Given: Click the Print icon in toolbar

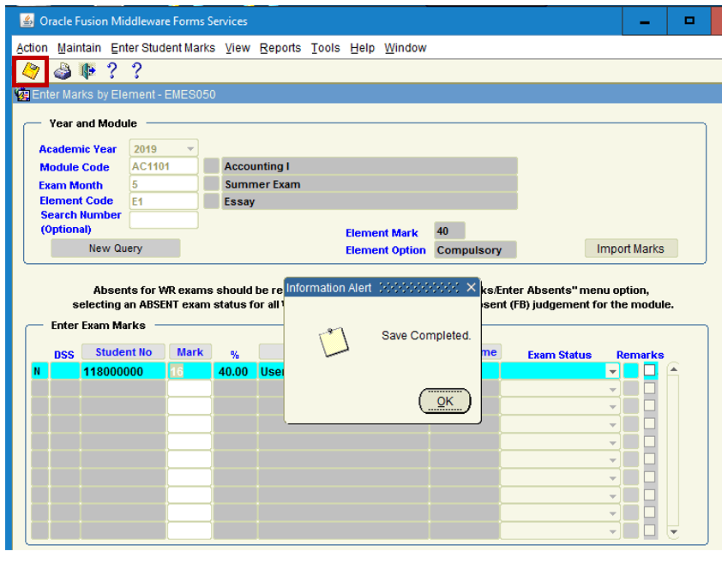Looking at the screenshot, I should [x=63, y=72].
